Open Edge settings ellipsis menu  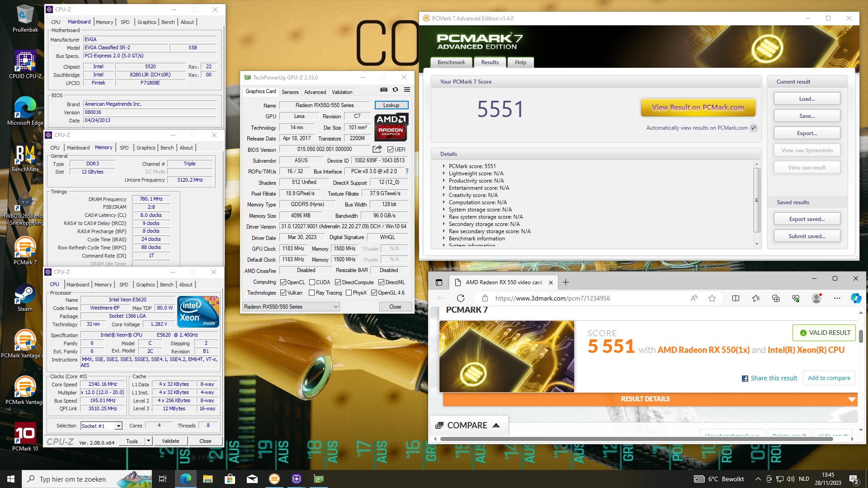(837, 298)
